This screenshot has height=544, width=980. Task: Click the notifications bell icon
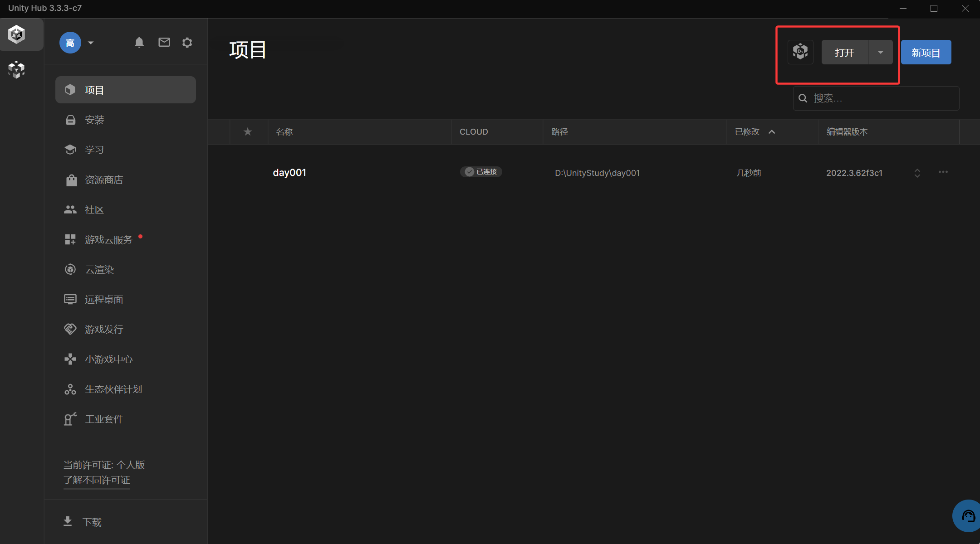tap(139, 43)
